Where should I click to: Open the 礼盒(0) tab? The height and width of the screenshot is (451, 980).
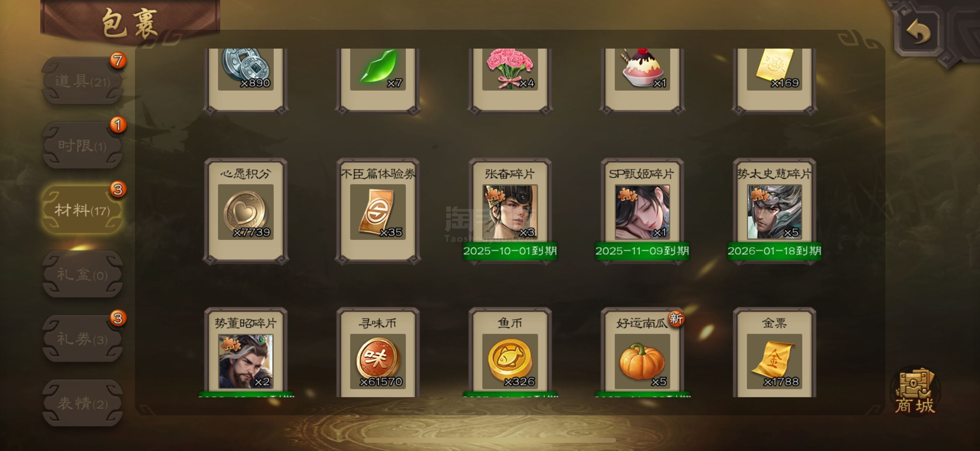[x=82, y=274]
